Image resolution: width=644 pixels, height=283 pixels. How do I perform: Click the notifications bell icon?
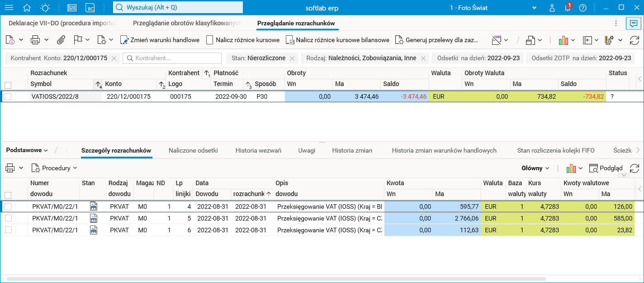click(568, 8)
